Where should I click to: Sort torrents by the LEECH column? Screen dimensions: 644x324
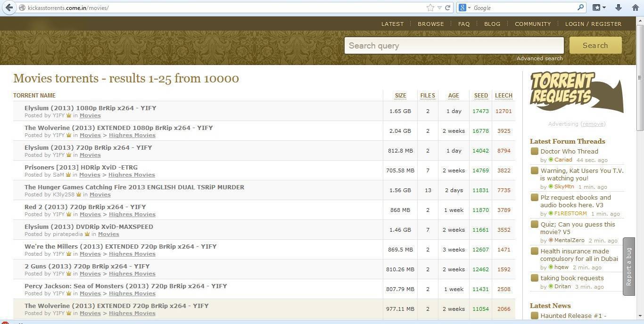coord(504,96)
